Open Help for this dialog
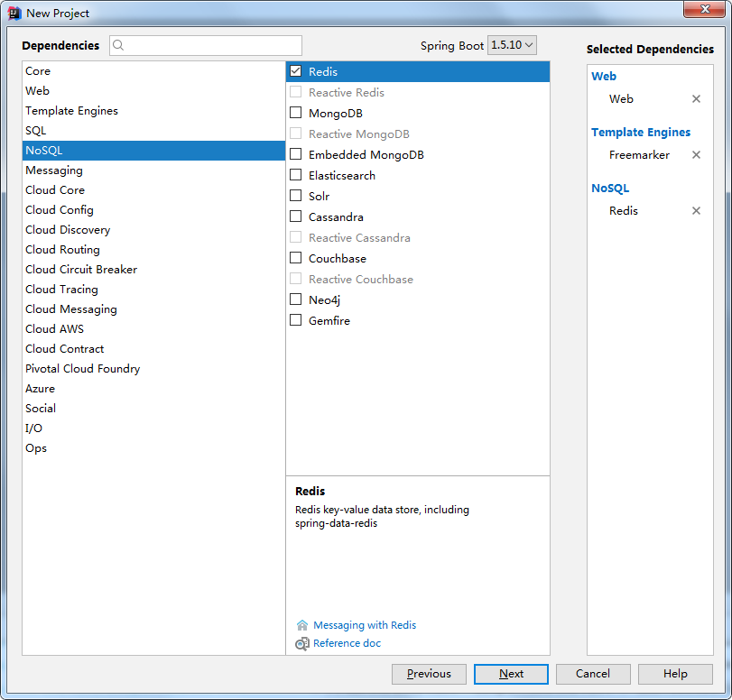This screenshot has width=732, height=700. tap(675, 674)
